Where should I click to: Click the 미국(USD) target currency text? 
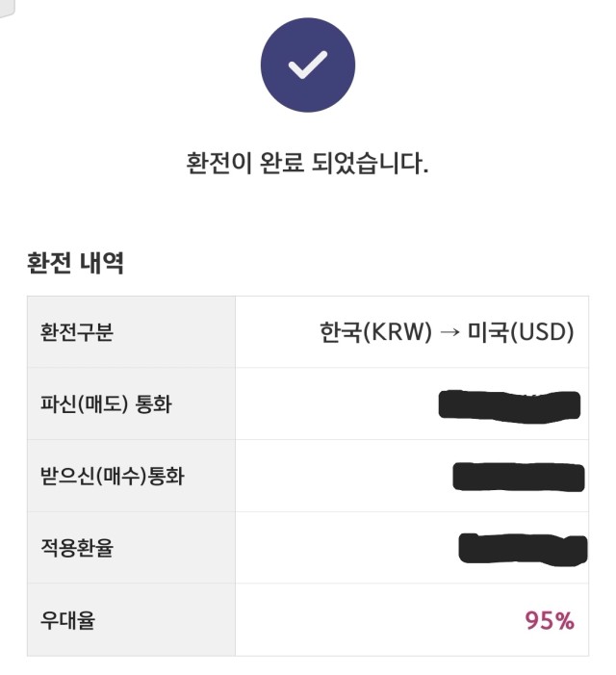[521, 332]
